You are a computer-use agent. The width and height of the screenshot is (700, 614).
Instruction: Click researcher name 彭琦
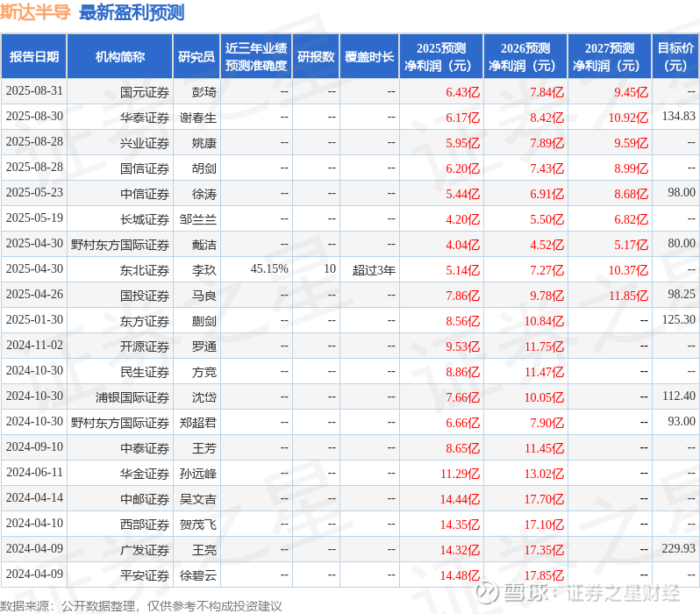204,92
